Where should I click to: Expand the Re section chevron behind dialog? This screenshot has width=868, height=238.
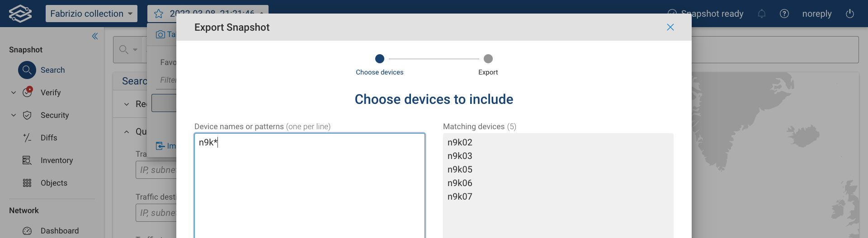(x=127, y=104)
